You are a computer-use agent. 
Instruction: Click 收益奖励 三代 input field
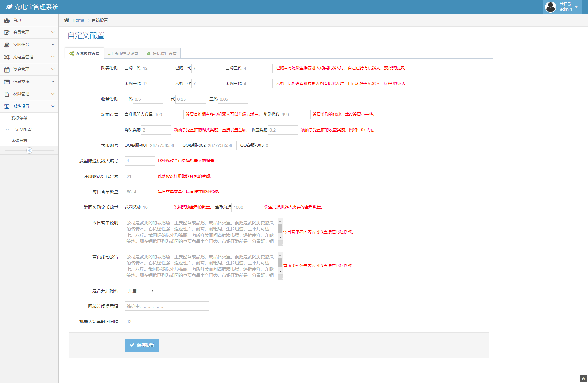point(233,99)
